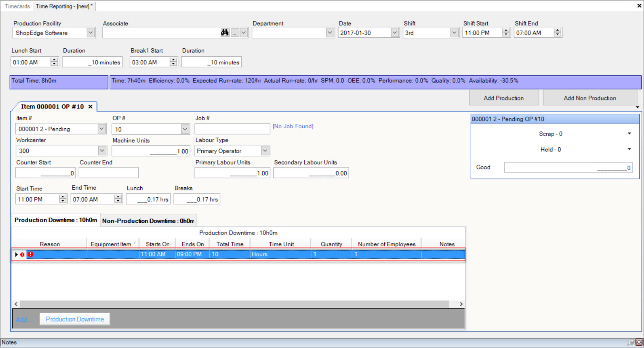Click the Break1 duration minutes field
This screenshot has height=348, width=644.
click(x=211, y=62)
